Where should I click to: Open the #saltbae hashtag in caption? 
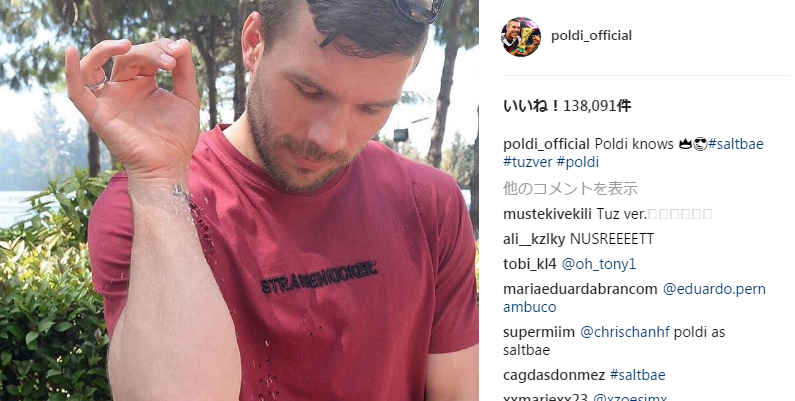(x=736, y=144)
